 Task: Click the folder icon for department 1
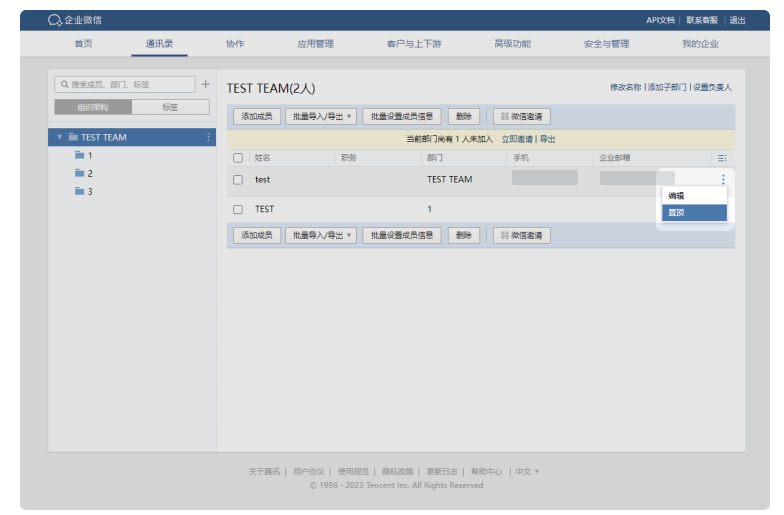click(x=79, y=156)
